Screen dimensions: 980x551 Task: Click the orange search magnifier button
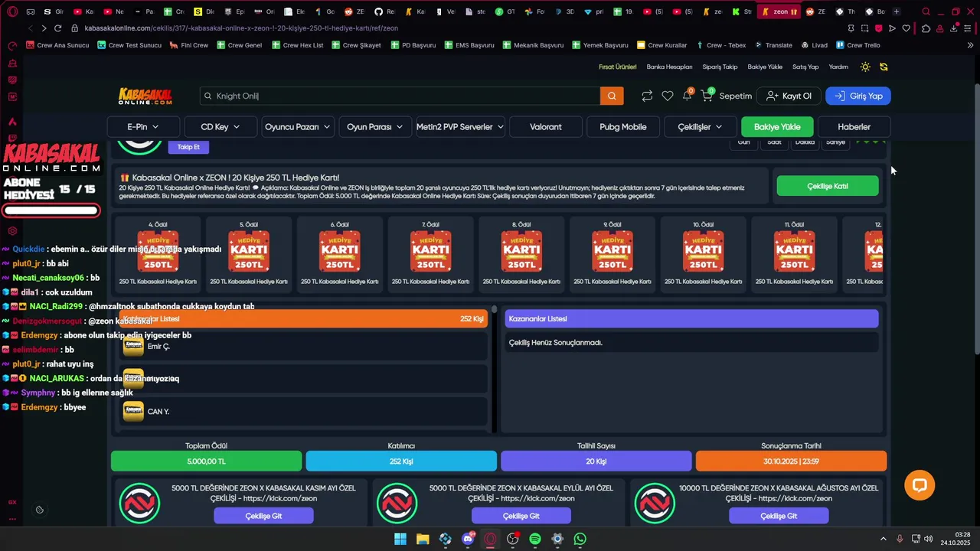click(612, 96)
